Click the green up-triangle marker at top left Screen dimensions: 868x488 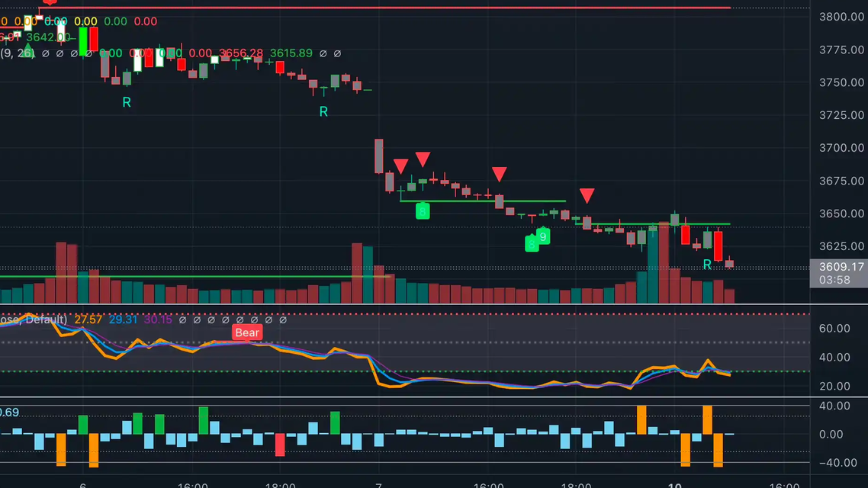[27, 51]
